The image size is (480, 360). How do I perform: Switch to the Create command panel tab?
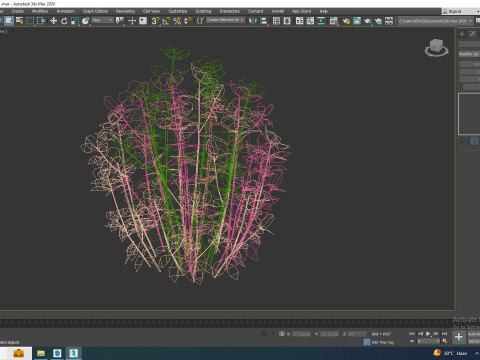462,34
